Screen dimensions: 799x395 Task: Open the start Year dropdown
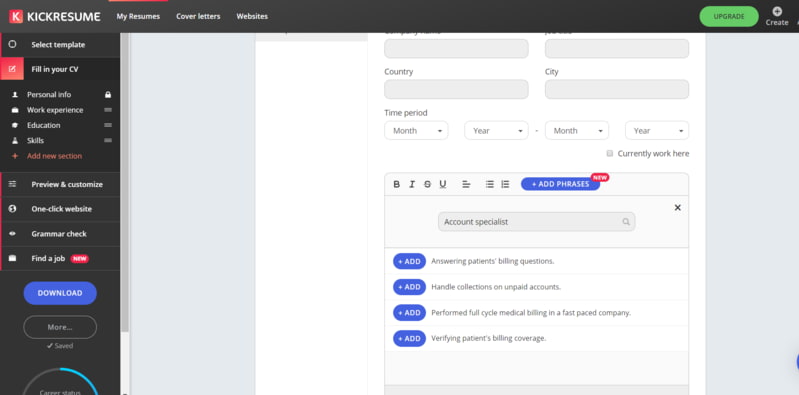(x=496, y=130)
